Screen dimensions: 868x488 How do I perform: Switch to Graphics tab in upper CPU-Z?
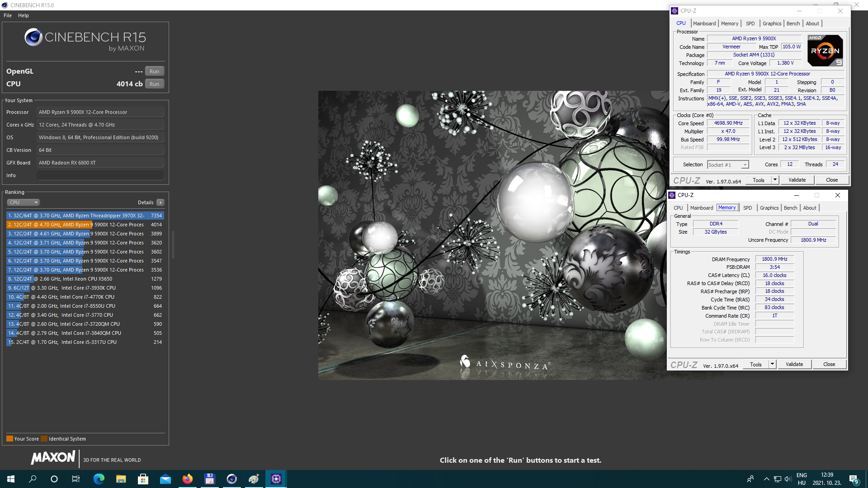click(772, 23)
